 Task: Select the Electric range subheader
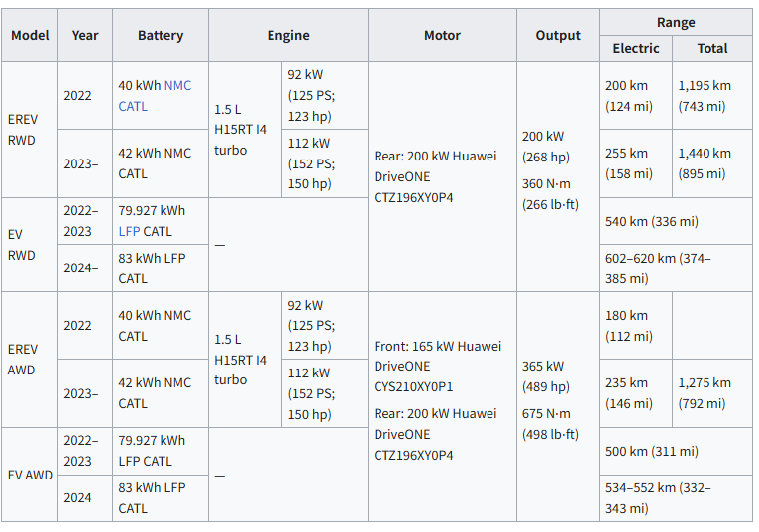[x=636, y=48]
